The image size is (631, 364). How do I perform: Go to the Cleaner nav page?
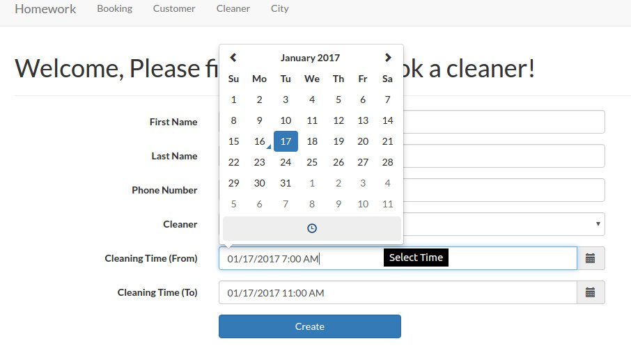click(233, 9)
